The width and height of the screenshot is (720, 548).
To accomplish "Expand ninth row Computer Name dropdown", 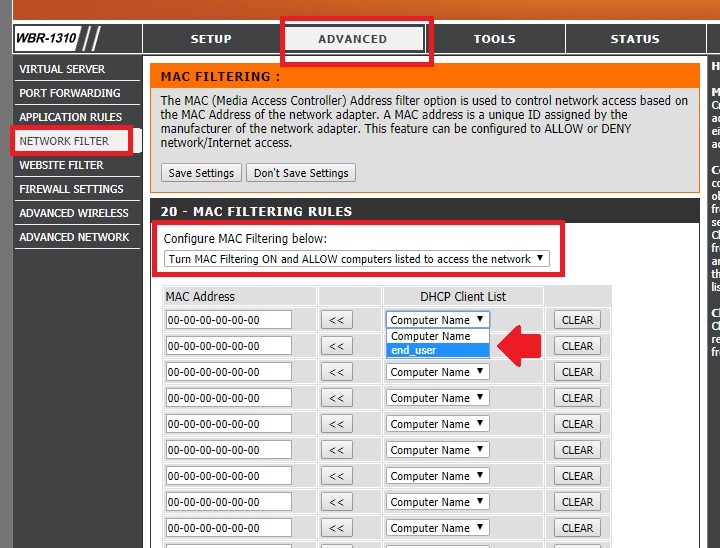I will [x=438, y=528].
